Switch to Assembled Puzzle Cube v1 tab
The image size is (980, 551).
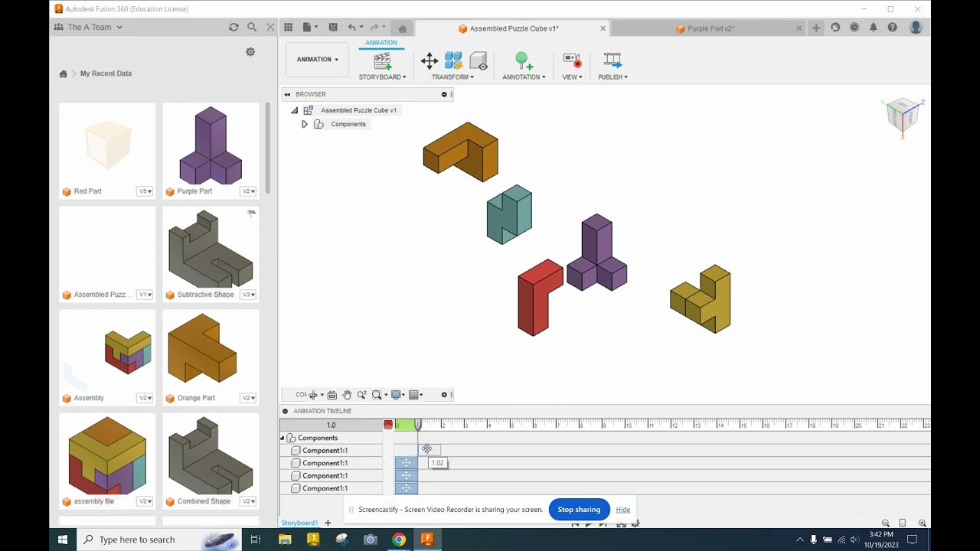tap(513, 28)
